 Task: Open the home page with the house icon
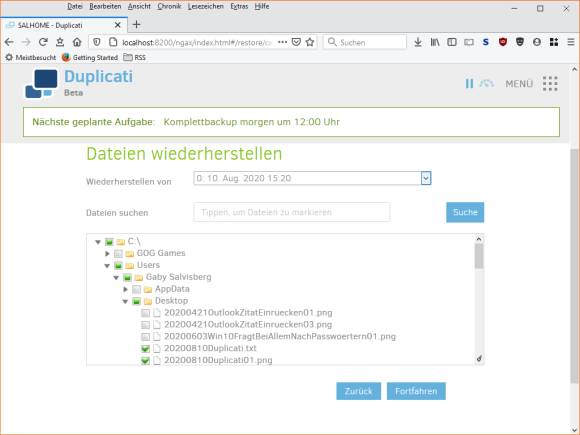[x=77, y=42]
